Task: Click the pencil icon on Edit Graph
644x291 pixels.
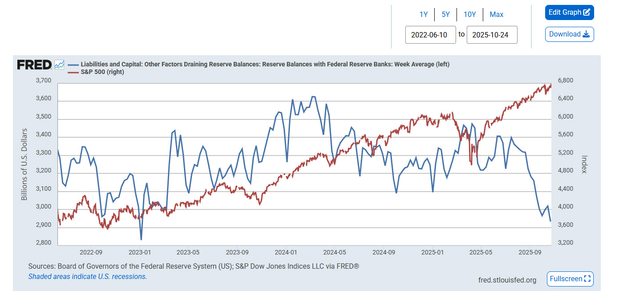Action: point(587,12)
